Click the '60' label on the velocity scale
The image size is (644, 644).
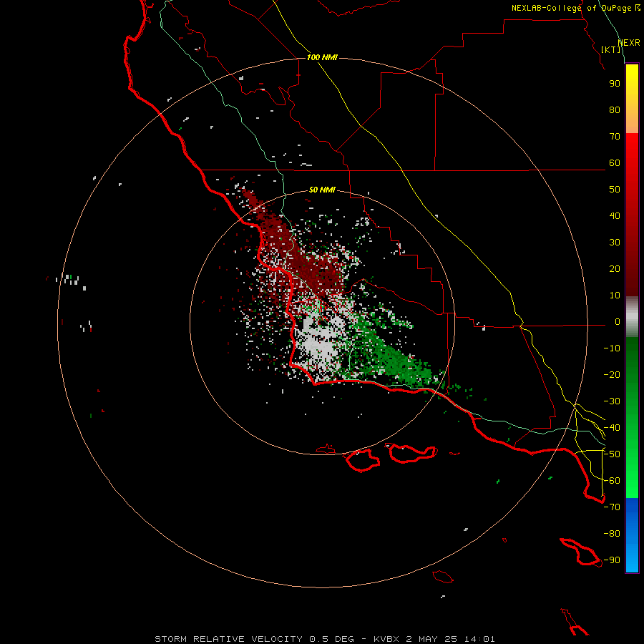pyautogui.click(x=615, y=163)
